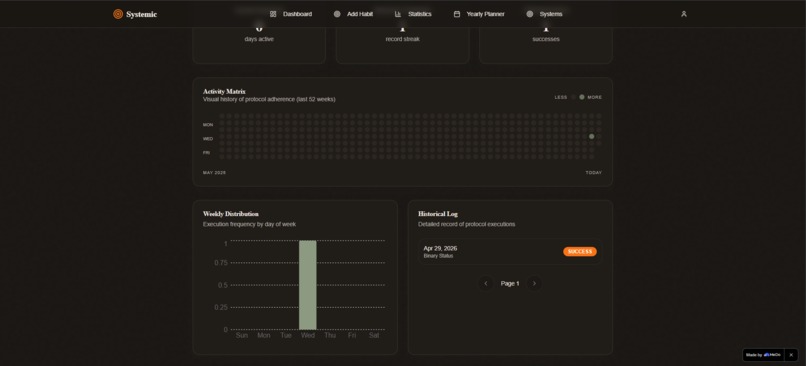Click the Systems circle icon

point(530,14)
